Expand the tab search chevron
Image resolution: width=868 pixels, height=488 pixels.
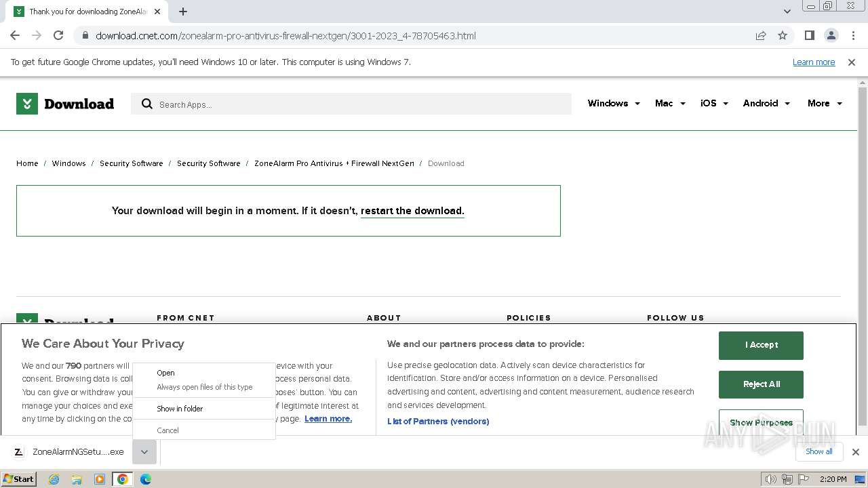pos(787,12)
